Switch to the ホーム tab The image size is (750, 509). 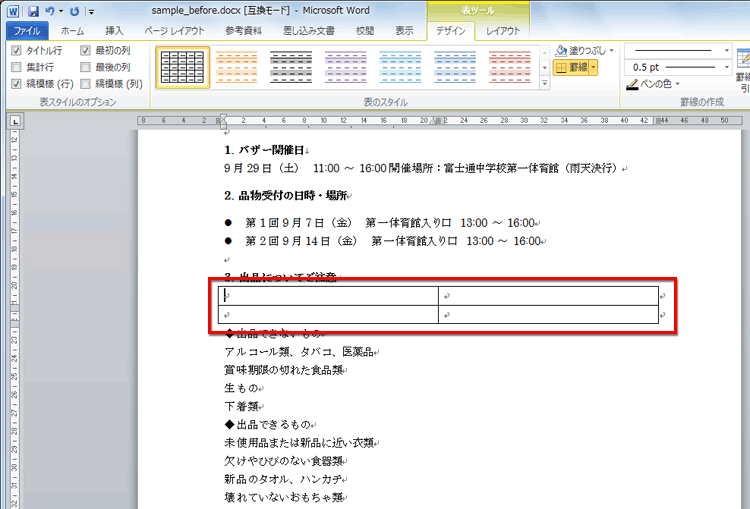click(72, 31)
